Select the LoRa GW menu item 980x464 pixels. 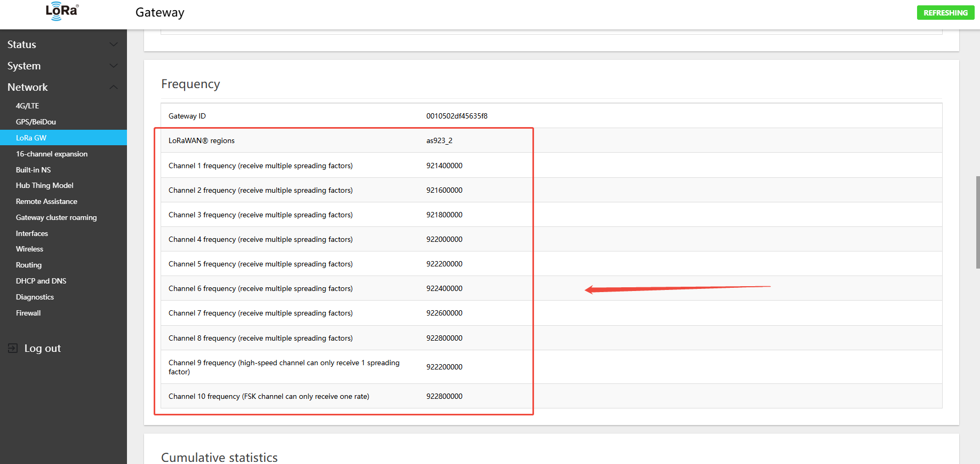[x=31, y=138]
